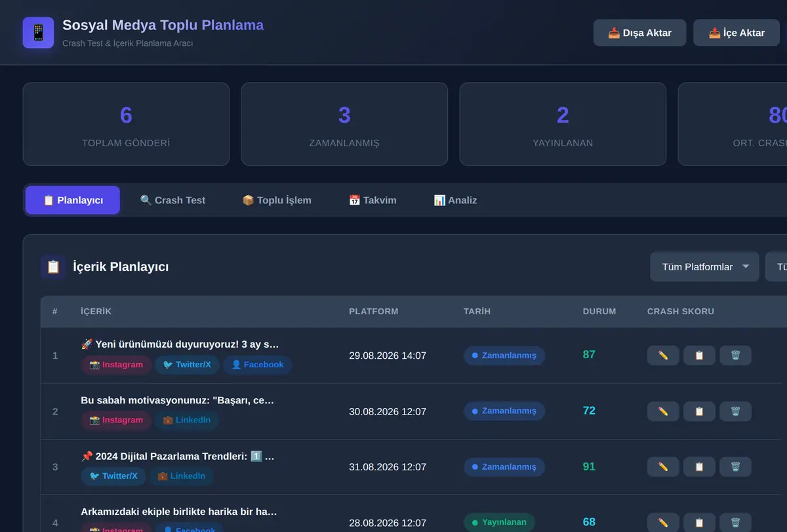This screenshot has height=532, width=787.
Task: Switch to the Crash Test tab
Action: (172, 200)
